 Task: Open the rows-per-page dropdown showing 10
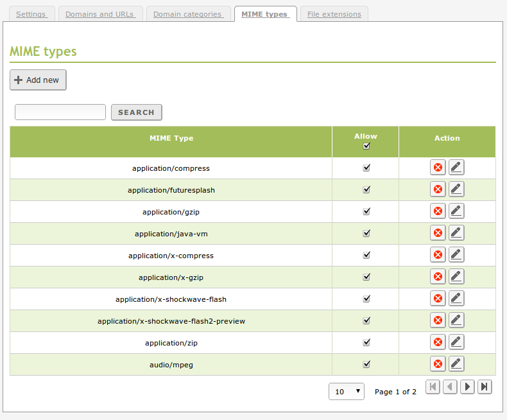347,392
